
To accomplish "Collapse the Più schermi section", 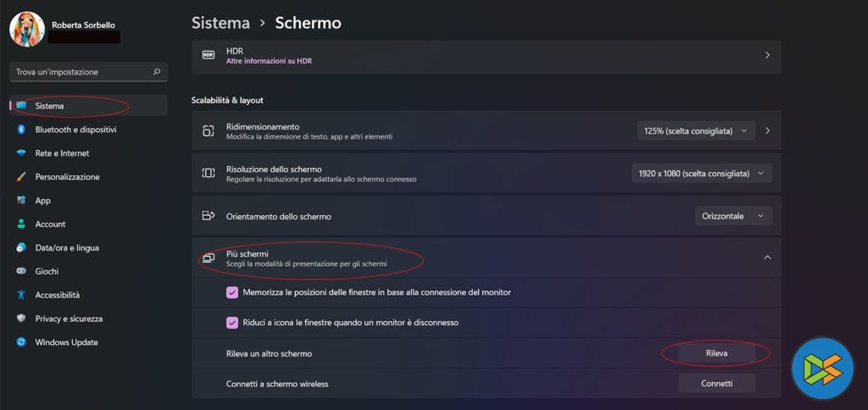I will [767, 258].
